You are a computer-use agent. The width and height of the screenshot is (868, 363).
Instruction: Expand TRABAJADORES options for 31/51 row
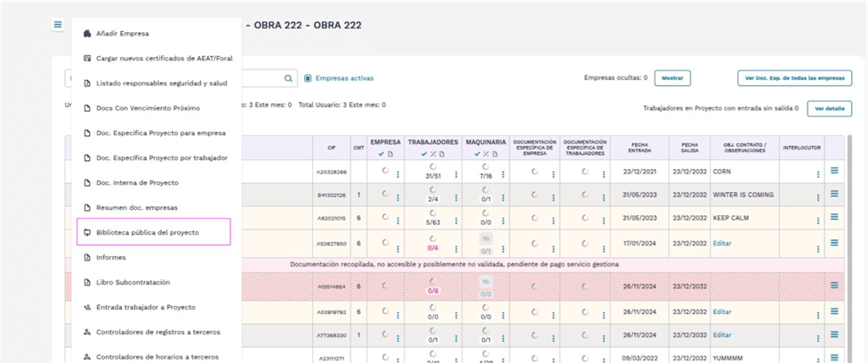(x=456, y=174)
